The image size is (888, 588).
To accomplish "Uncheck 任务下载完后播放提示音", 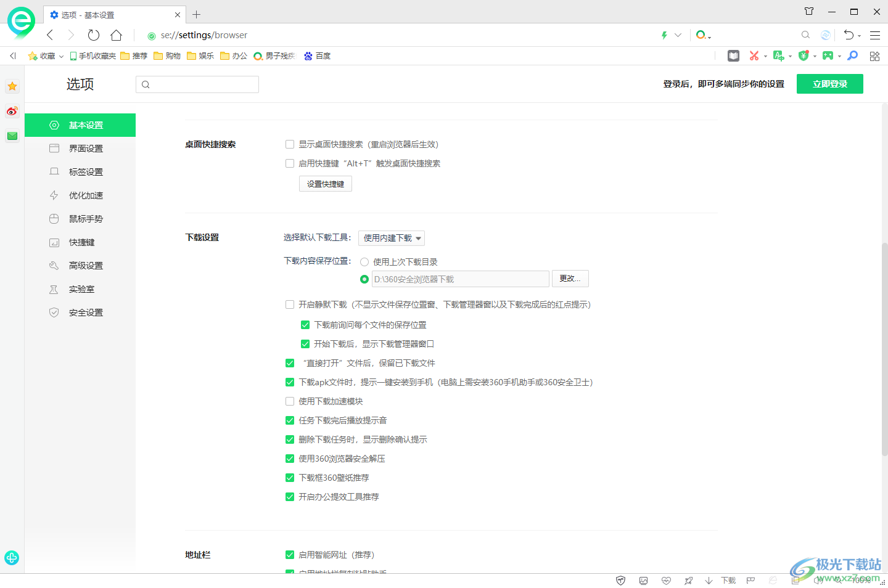I will pos(290,420).
